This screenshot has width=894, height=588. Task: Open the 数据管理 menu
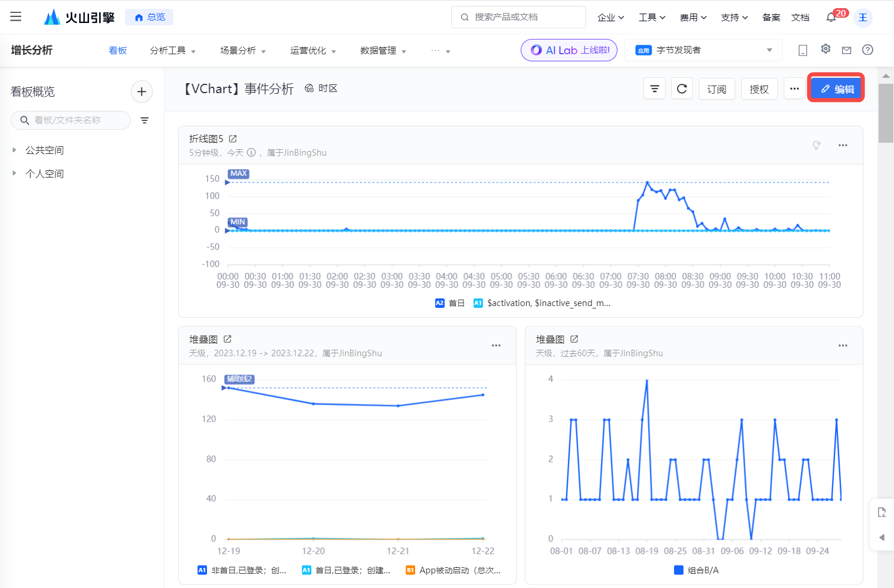click(x=383, y=51)
